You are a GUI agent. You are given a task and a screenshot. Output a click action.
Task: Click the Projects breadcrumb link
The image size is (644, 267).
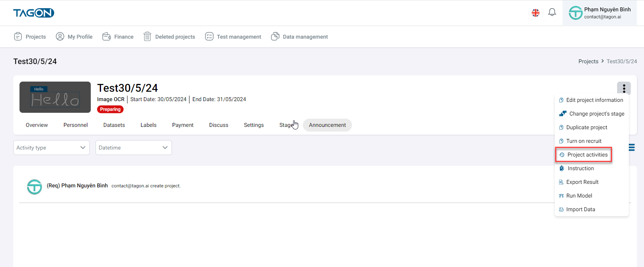588,61
